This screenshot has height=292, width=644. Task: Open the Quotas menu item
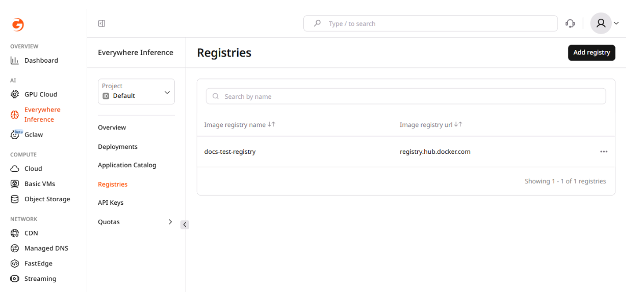(109, 222)
